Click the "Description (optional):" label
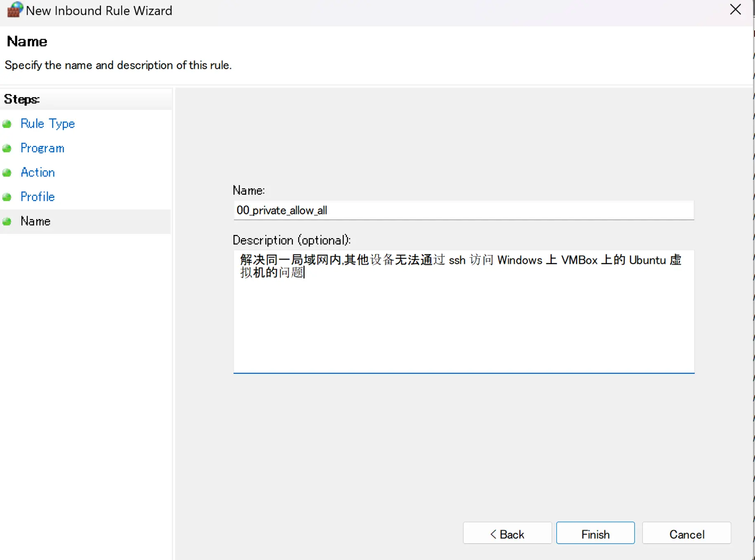This screenshot has height=560, width=755. click(x=292, y=240)
